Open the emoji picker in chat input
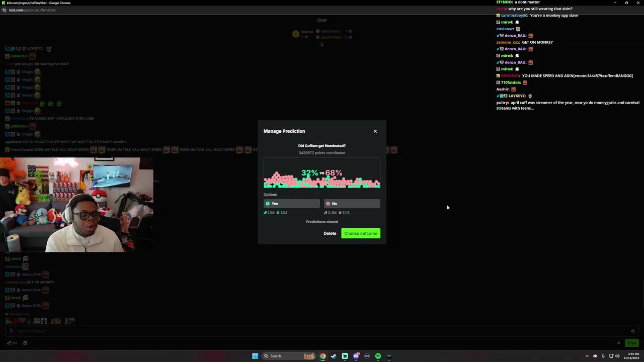The image size is (644, 362). [633, 331]
